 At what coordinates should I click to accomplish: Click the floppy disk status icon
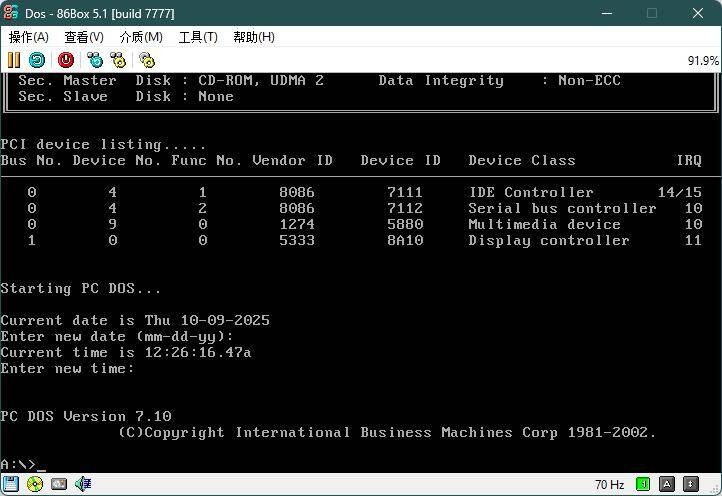coord(11,484)
